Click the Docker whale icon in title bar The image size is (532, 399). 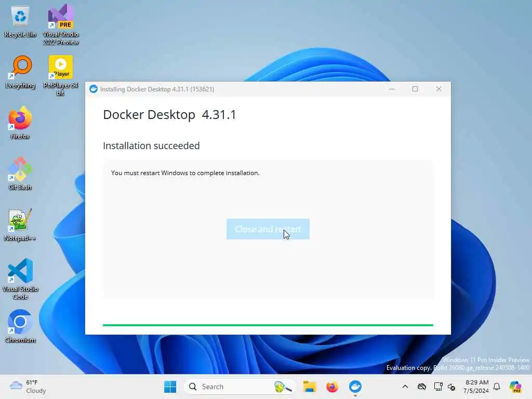94,89
